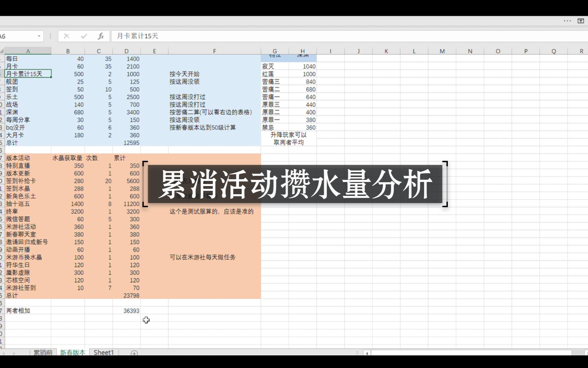Click the cell 大月卡
The height and width of the screenshot is (368, 588).
point(28,135)
